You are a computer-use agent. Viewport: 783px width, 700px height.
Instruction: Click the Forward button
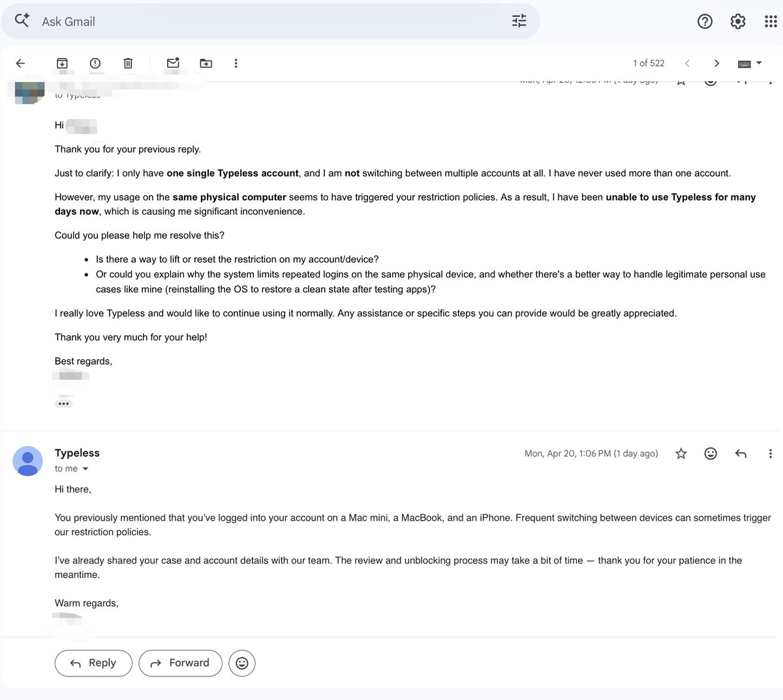pos(181,663)
